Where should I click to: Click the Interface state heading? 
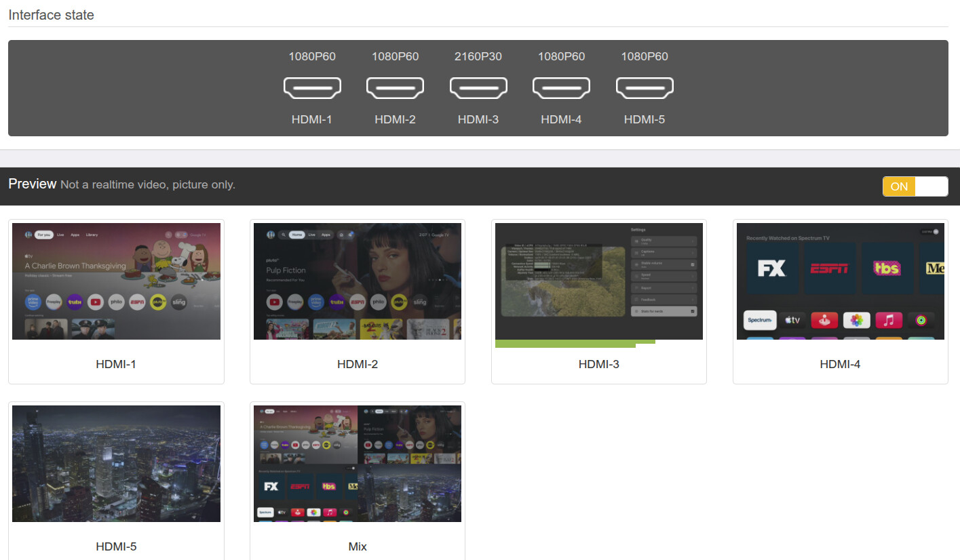coord(51,15)
